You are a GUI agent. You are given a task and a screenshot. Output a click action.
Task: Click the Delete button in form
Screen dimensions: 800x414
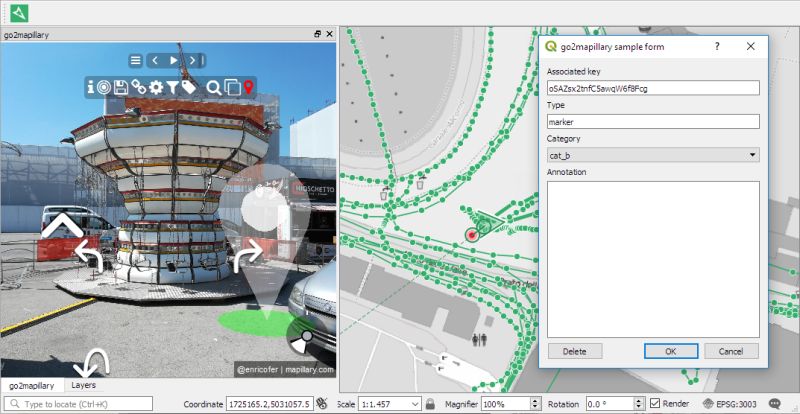point(575,351)
